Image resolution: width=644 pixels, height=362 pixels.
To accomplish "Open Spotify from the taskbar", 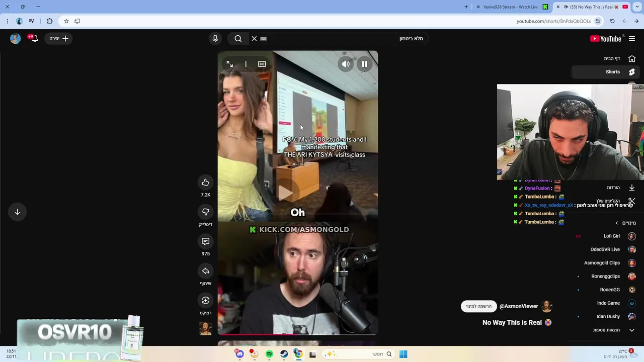I will click(x=269, y=354).
